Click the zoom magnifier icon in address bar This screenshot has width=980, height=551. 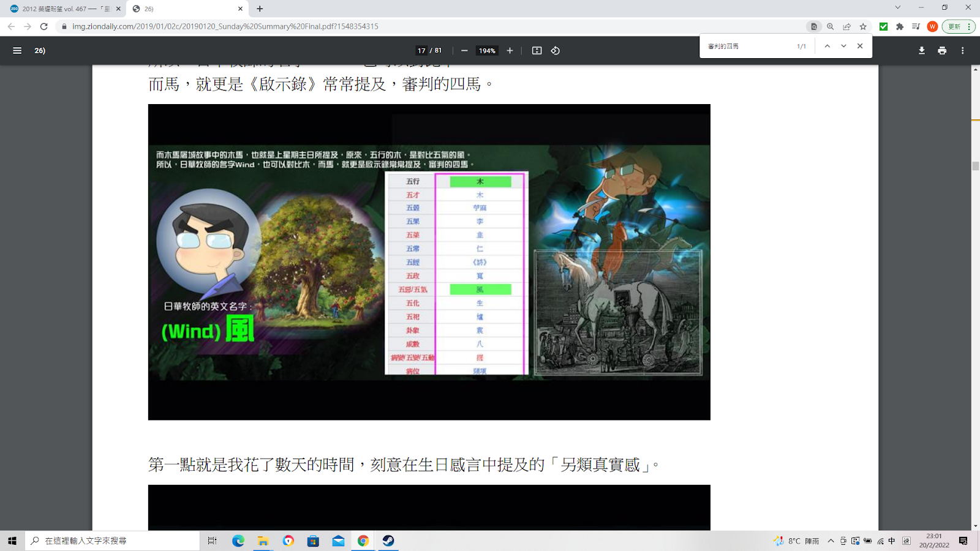pos(831,26)
